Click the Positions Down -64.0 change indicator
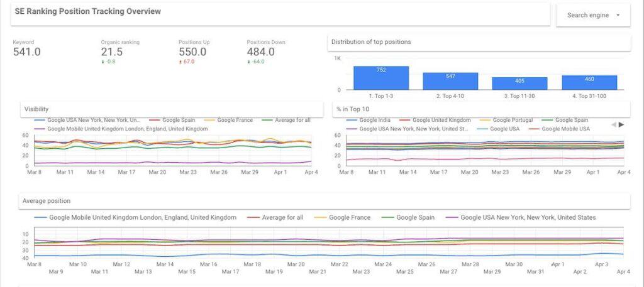This screenshot has height=287, width=644. [x=255, y=62]
